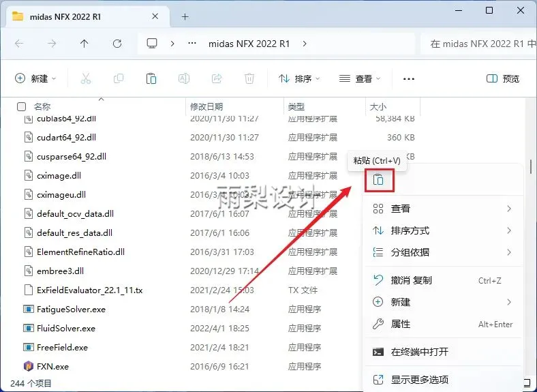Click the FXN.exe application icon
537x392 pixels.
(29, 366)
